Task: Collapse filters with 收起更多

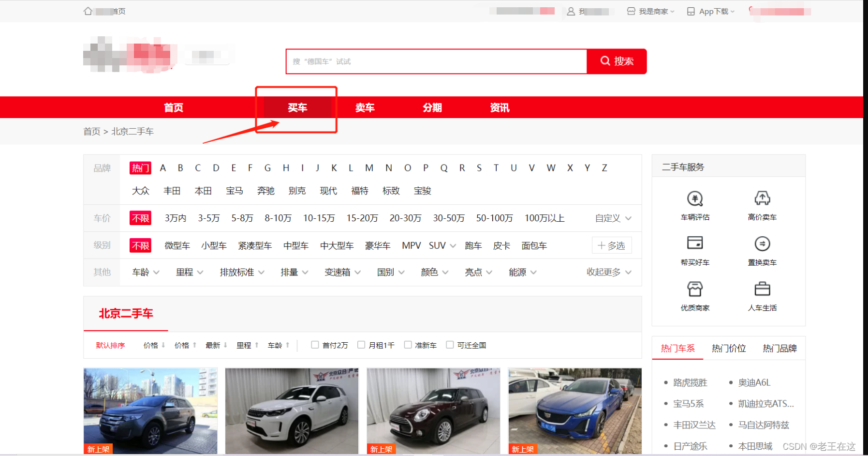Action: pos(609,273)
